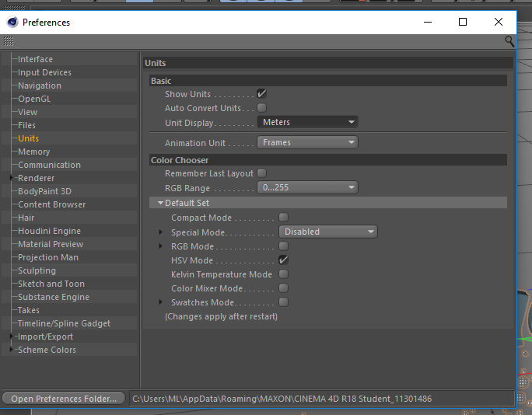Click the preferences folder path text
532x415 pixels.
click(x=282, y=399)
